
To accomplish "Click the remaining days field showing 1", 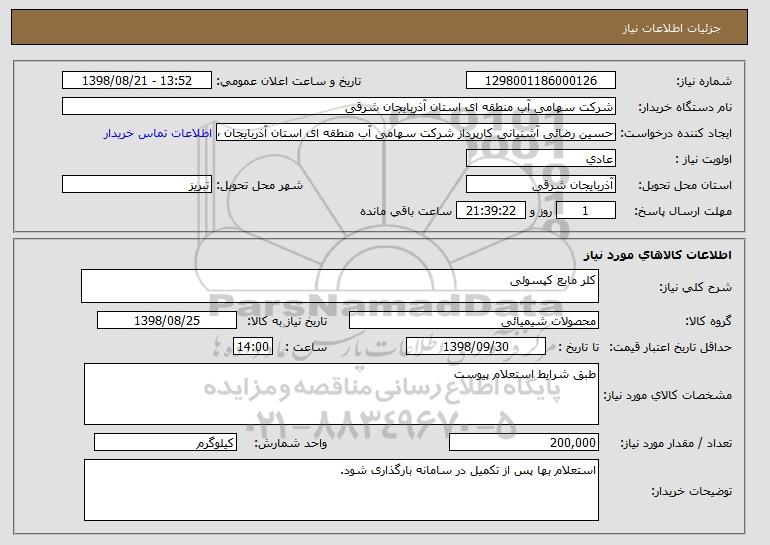I will pos(585,211).
